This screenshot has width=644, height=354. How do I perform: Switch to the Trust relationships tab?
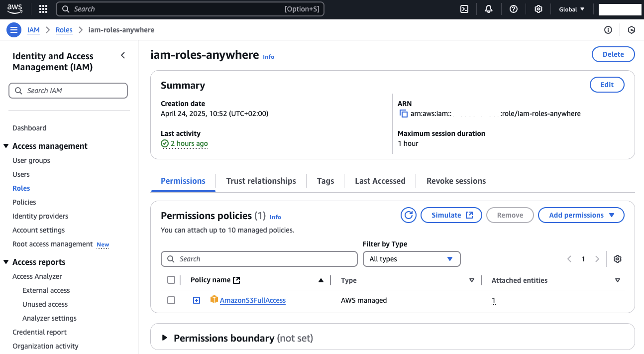click(261, 181)
